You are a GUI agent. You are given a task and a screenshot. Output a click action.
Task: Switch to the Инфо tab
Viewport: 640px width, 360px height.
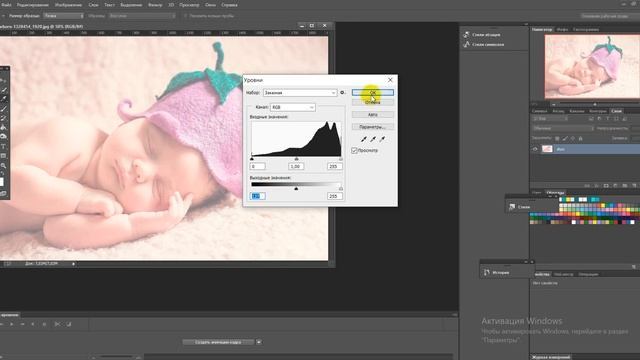[562, 29]
